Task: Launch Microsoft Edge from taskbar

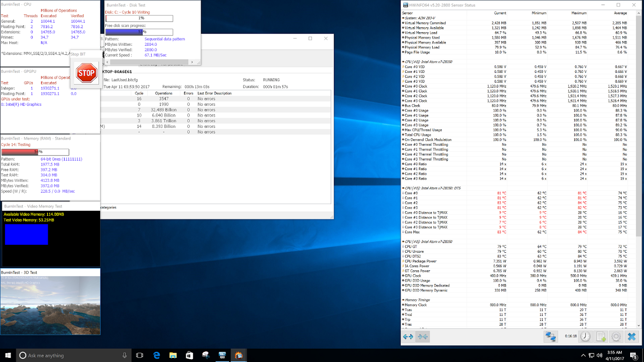Action: click(x=156, y=355)
